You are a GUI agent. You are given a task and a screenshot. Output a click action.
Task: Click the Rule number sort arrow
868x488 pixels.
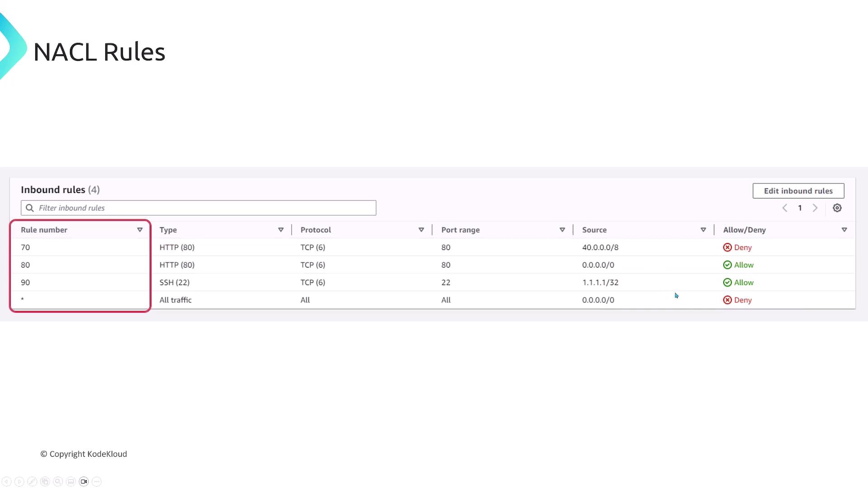coord(140,230)
